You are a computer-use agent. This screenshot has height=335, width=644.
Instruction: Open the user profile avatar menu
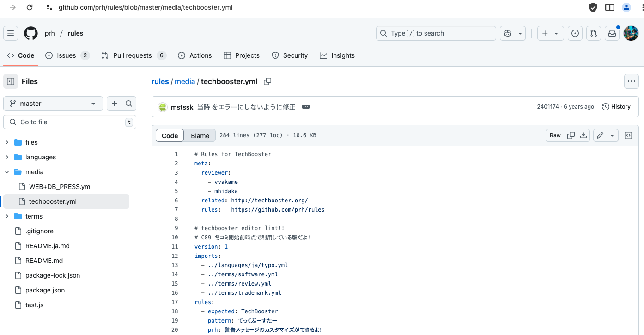[x=631, y=33]
